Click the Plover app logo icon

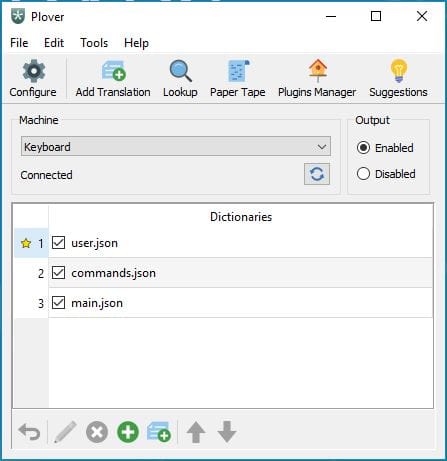18,16
